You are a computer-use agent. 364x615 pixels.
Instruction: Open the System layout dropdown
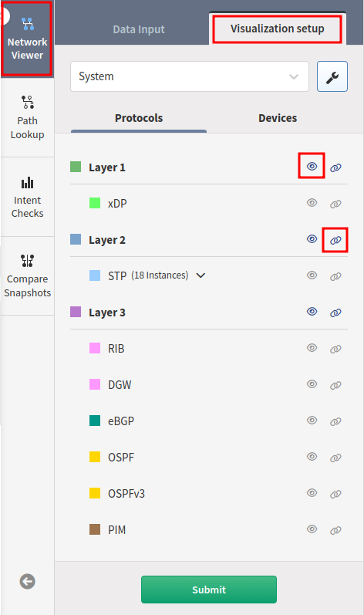190,76
